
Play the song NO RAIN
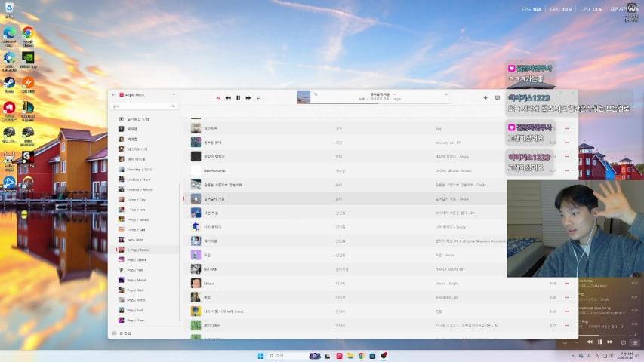211,268
